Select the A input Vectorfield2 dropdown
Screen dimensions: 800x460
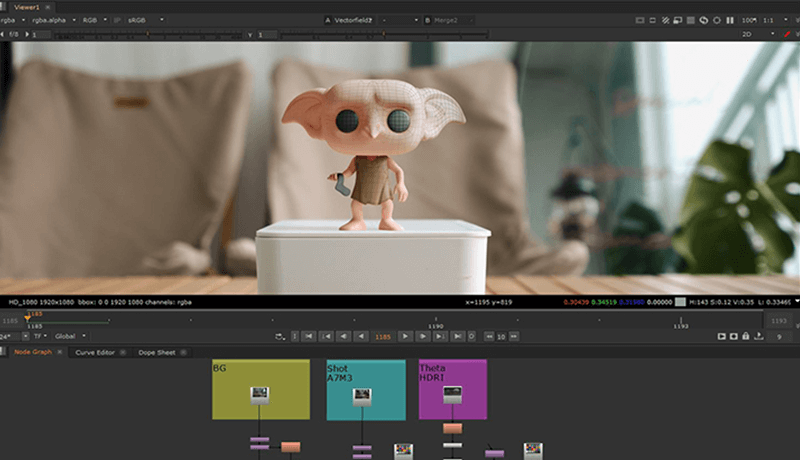click(x=349, y=20)
